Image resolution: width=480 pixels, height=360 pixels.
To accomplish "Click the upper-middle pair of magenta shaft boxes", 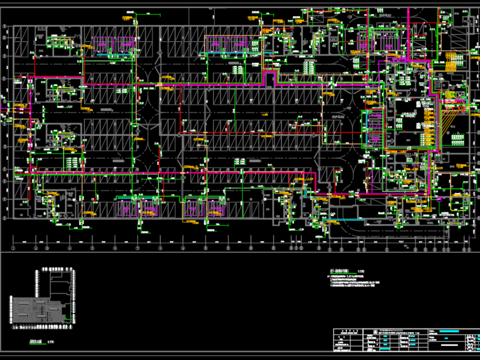I will [x=227, y=44].
